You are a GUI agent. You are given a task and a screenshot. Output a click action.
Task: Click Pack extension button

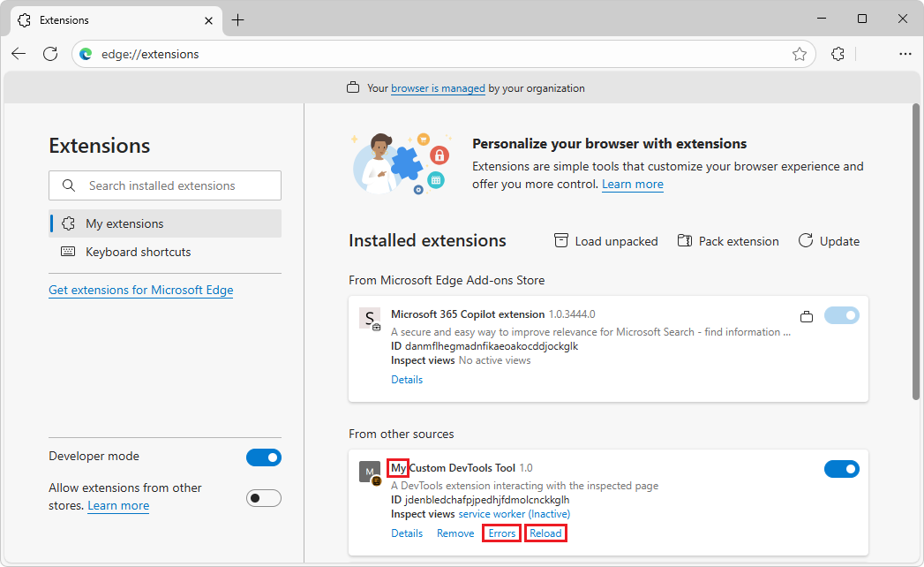728,241
